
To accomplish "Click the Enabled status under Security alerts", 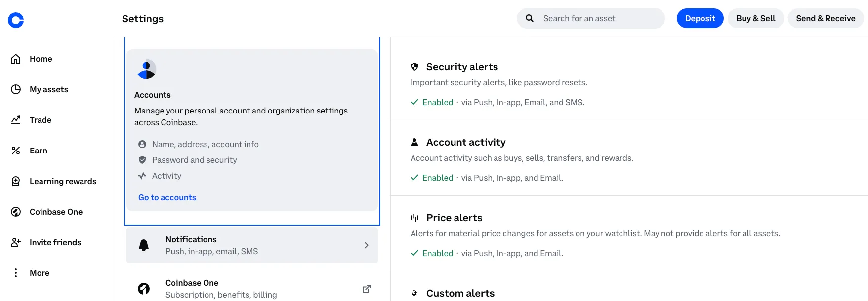I will pos(438,102).
